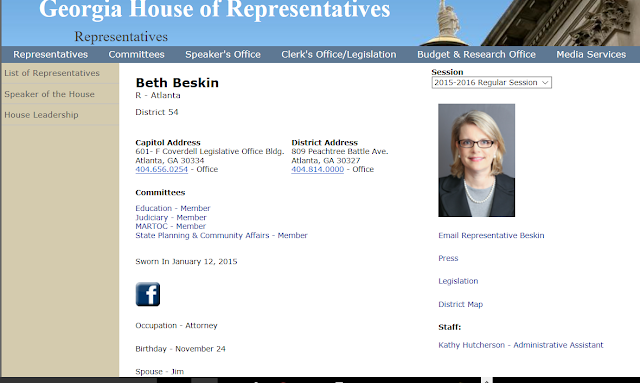
Task: Call Capitol office number 404.656.0254
Action: pyautogui.click(x=162, y=169)
